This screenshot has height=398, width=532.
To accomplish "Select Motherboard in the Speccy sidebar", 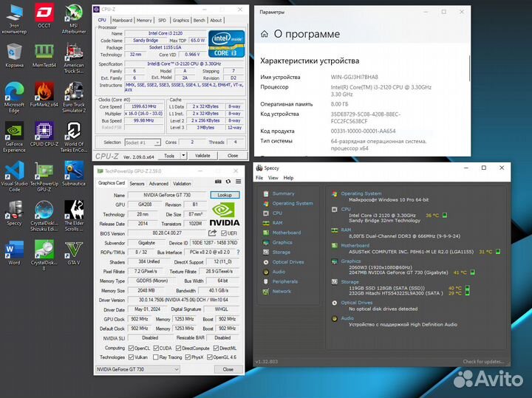I will 287,233.
